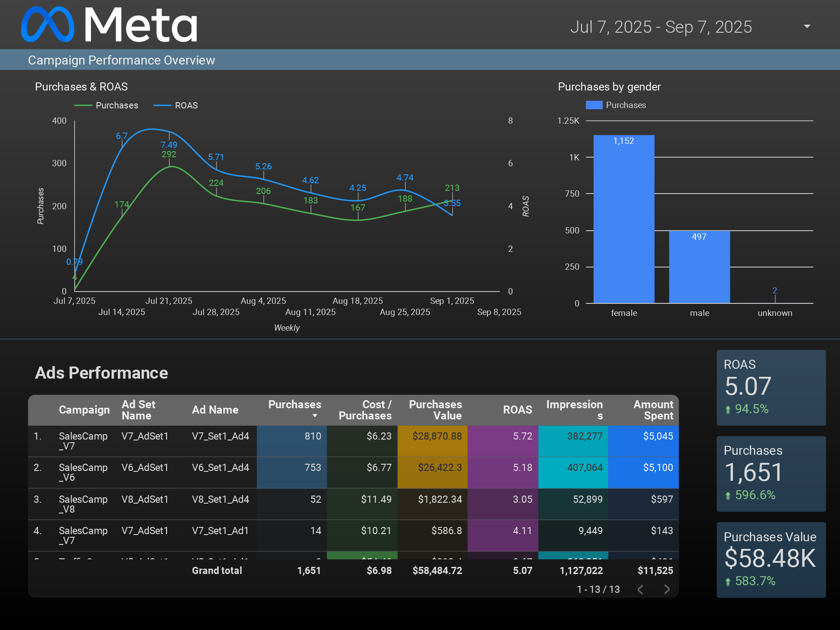The width and height of the screenshot is (840, 630).
Task: Sort table by Amount Spent header
Action: 653,410
